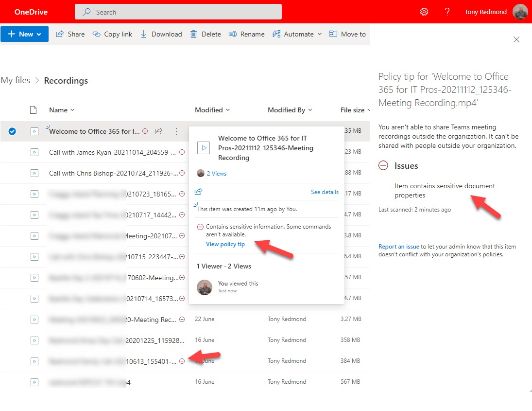Screen dimensions: 532x411
Task: Click the more options dots on selected row
Action: (176, 131)
